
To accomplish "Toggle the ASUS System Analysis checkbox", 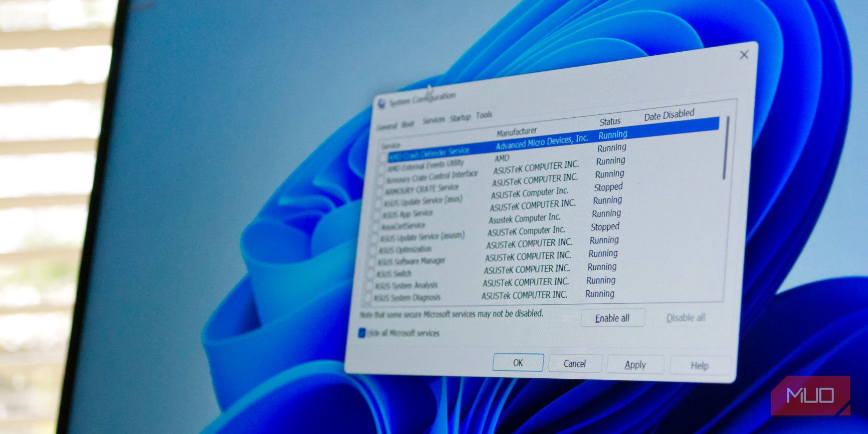I will pos(370,287).
